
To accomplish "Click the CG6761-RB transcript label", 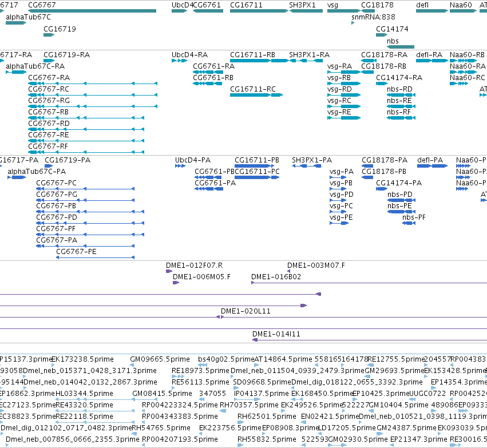I will tap(213, 78).
